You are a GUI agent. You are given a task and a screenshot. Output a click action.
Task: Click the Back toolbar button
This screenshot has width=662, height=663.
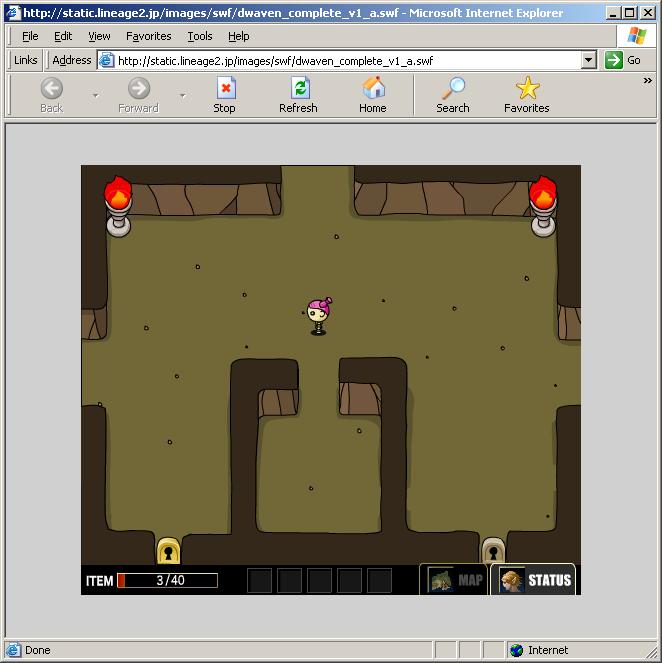pyautogui.click(x=52, y=95)
